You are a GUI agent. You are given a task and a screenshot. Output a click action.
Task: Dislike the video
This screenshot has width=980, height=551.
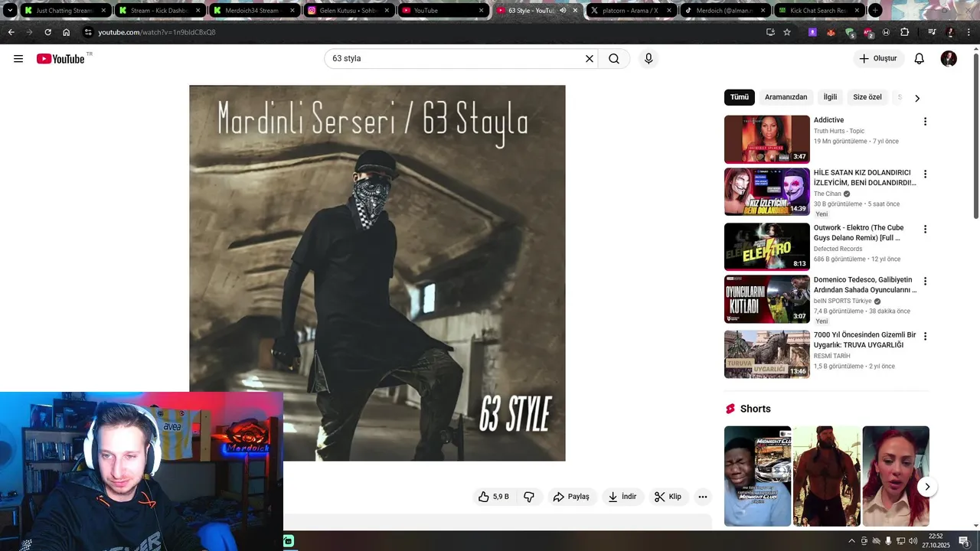click(529, 497)
